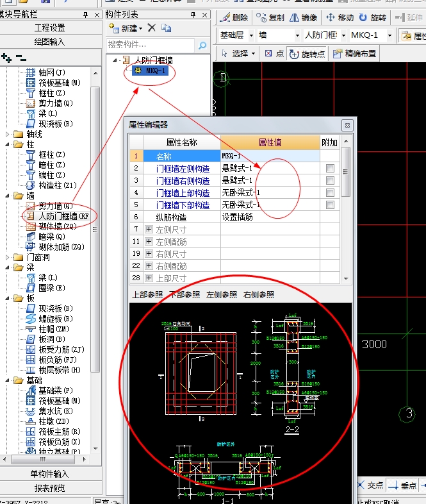
Task: Expand the 左侧配筋 property row
Action: click(x=149, y=241)
